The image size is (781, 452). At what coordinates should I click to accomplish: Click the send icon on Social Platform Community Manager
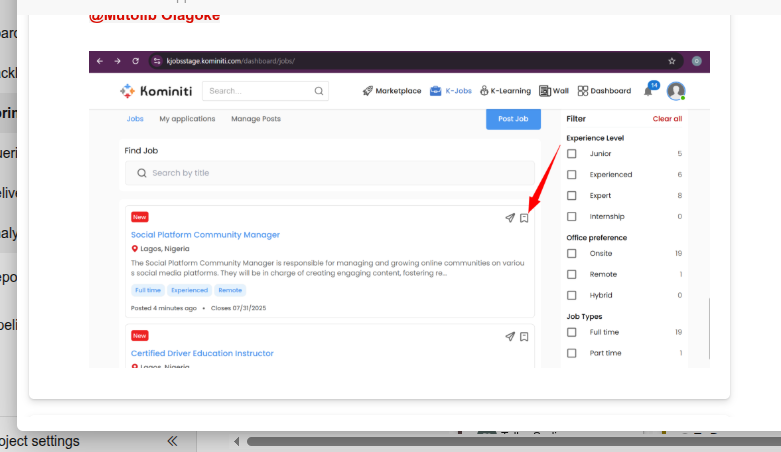510,218
